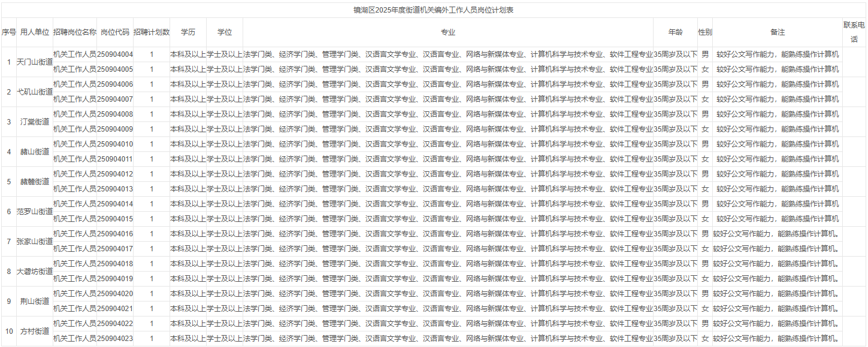Click the 岗位代码 column header
The width and height of the screenshot is (868, 347).
click(115, 32)
